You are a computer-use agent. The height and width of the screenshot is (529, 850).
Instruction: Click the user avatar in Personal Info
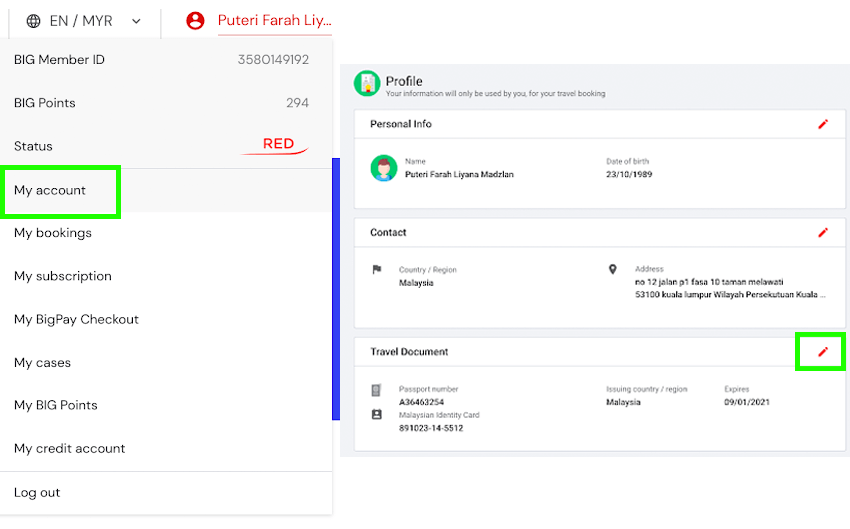click(384, 168)
